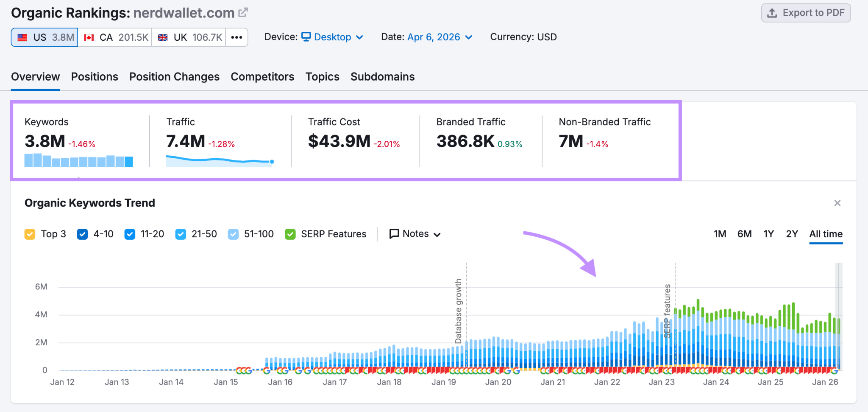The height and width of the screenshot is (412, 868).
Task: Select the US flag country tab
Action: pos(44,37)
